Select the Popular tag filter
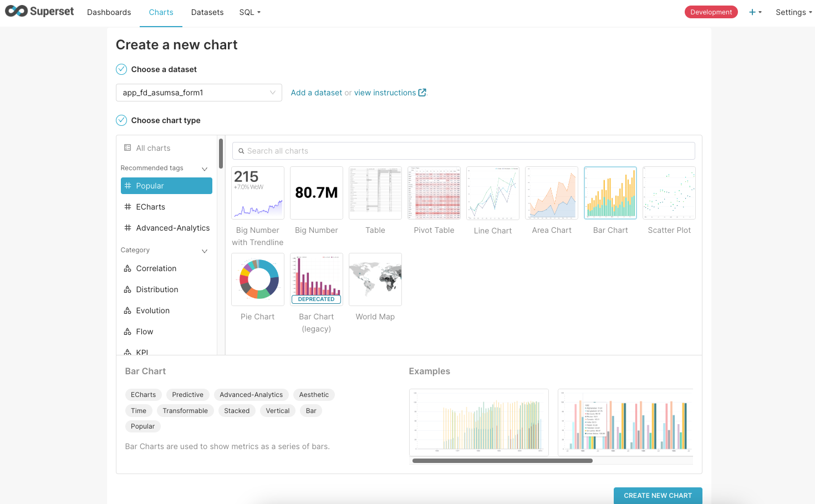Image resolution: width=815 pixels, height=504 pixels. pos(166,186)
